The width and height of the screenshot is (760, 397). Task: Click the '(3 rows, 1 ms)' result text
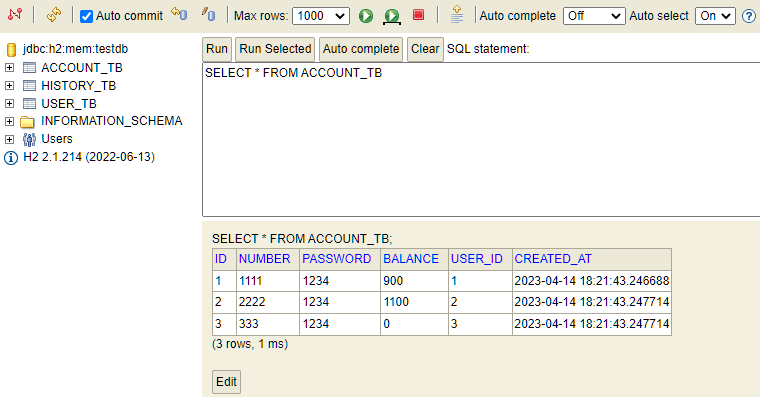pyautogui.click(x=250, y=344)
